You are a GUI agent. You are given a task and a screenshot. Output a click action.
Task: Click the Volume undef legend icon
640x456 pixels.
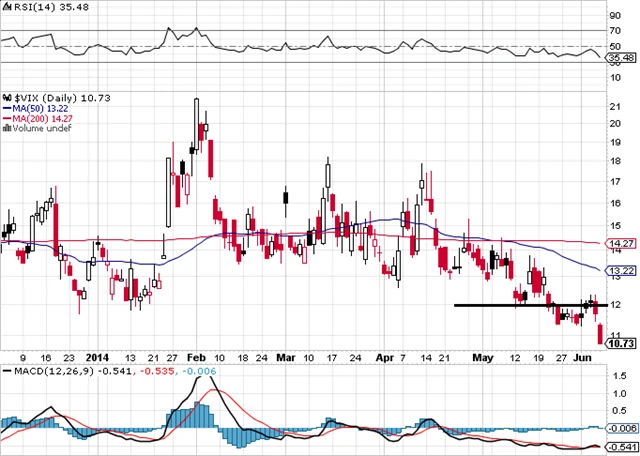click(5, 128)
